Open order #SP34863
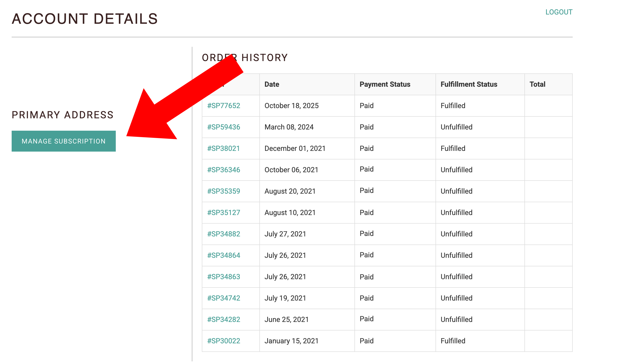The height and width of the screenshot is (364, 620). click(x=223, y=277)
